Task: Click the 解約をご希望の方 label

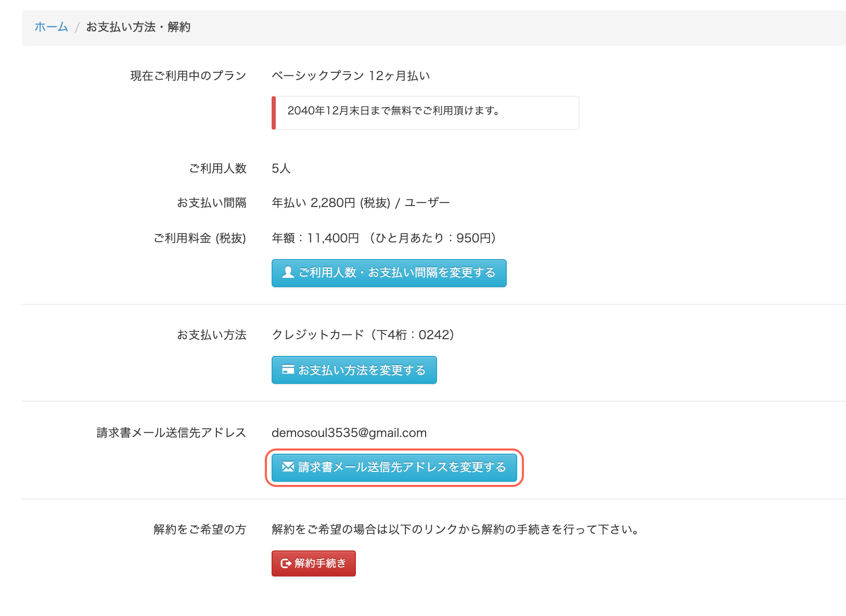Action: (200, 530)
